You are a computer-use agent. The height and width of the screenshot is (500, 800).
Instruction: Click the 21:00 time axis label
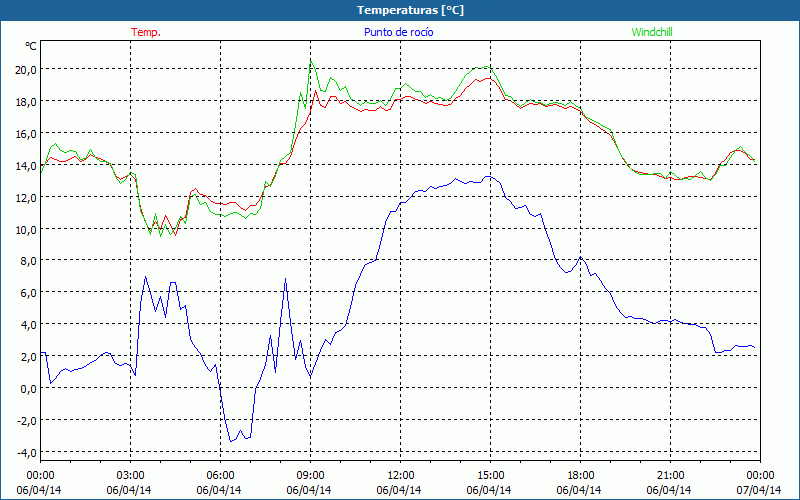[x=670, y=476]
